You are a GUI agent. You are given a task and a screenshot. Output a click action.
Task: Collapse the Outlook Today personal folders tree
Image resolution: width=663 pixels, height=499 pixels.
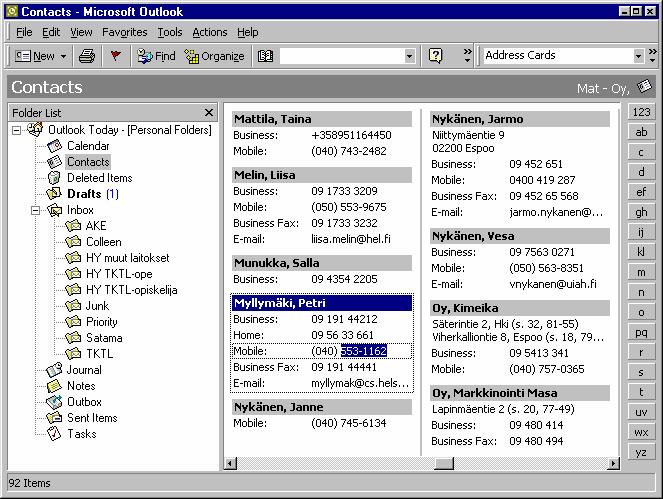16,130
